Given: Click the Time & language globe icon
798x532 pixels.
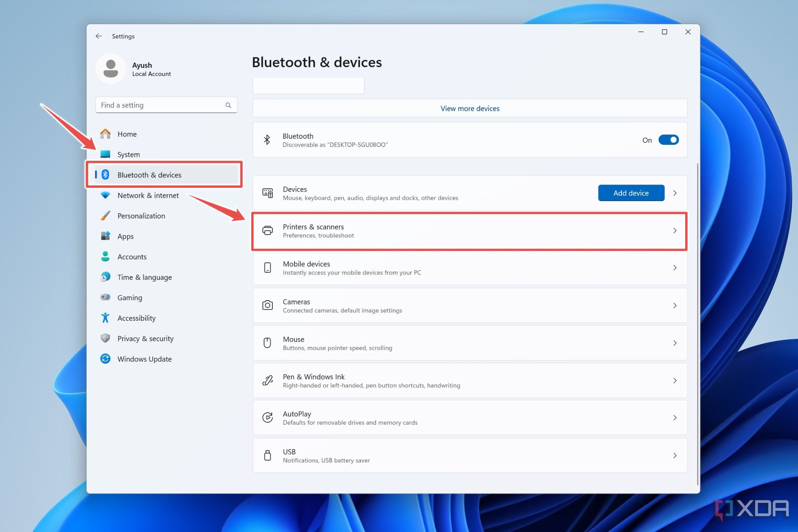Looking at the screenshot, I should (105, 277).
